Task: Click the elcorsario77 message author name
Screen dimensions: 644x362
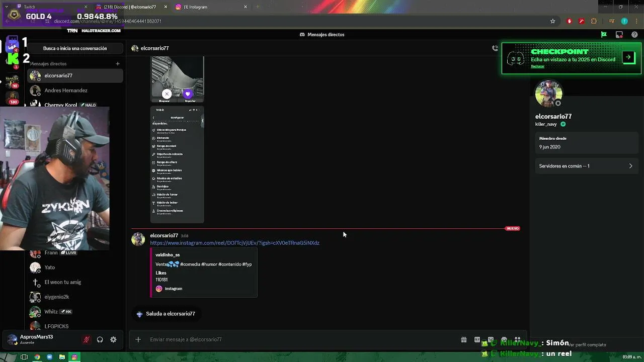Action: [x=164, y=235]
